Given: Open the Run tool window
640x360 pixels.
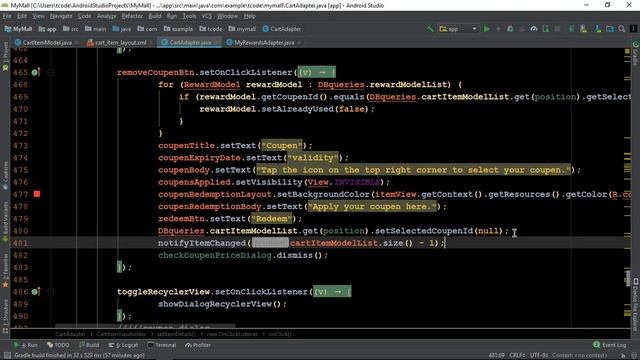Looking at the screenshot, I should pyautogui.click(x=26, y=345).
